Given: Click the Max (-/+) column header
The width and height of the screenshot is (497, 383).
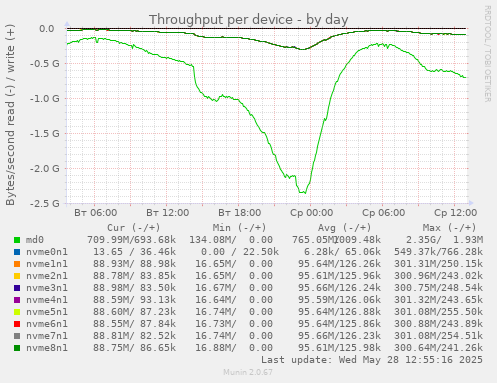Looking at the screenshot, I should tap(449, 228).
